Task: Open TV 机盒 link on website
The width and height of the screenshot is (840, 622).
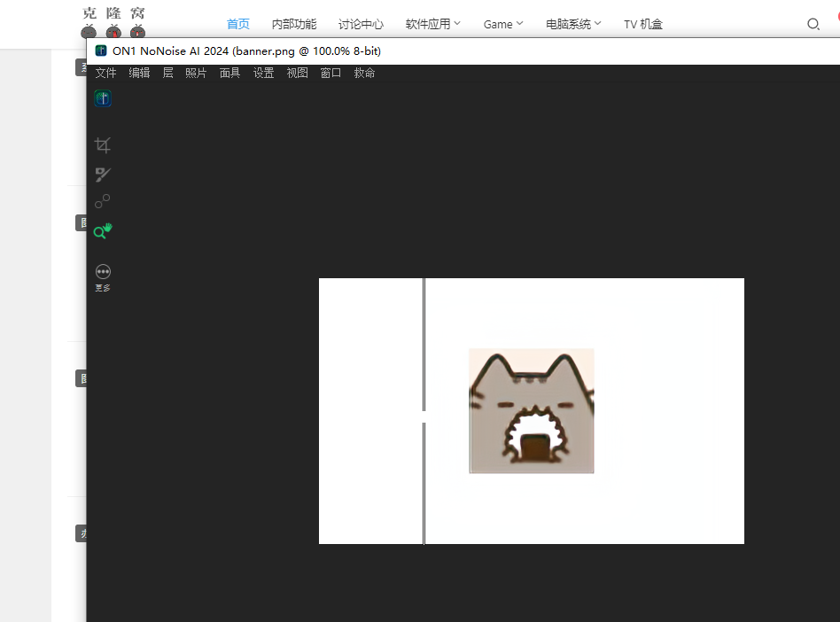Action: (643, 24)
